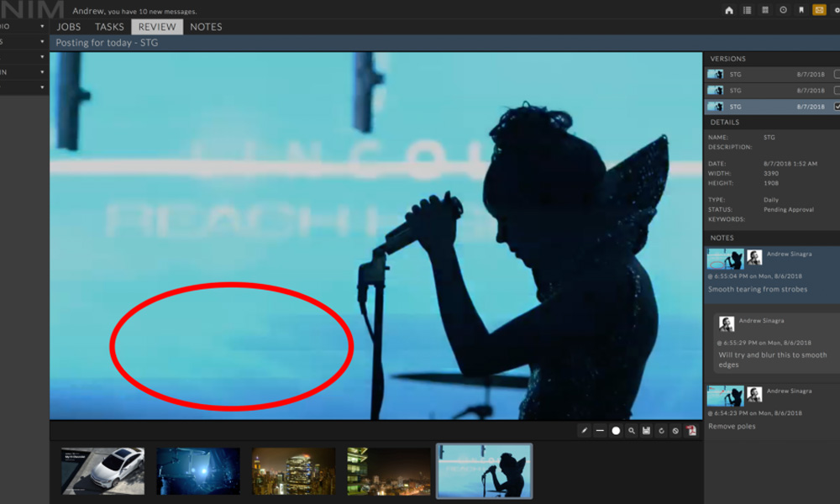Open the "Remove poles" note

[732, 426]
